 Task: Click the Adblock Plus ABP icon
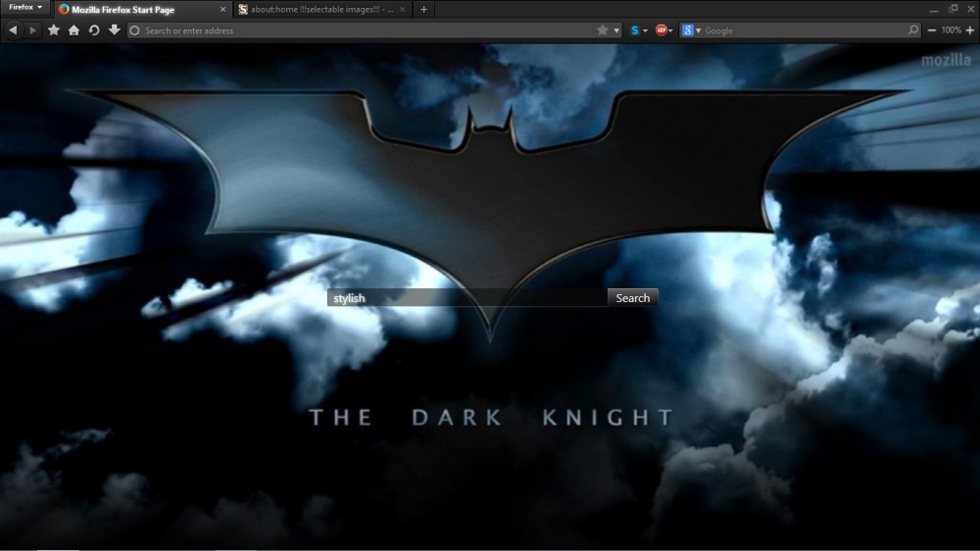pos(661,30)
